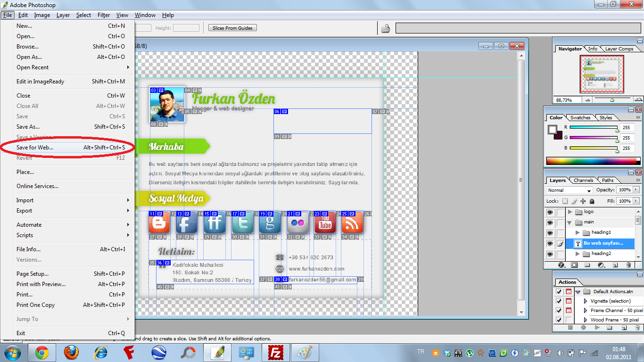The width and height of the screenshot is (644, 362).
Task: Open the Window menu
Action: point(145,15)
